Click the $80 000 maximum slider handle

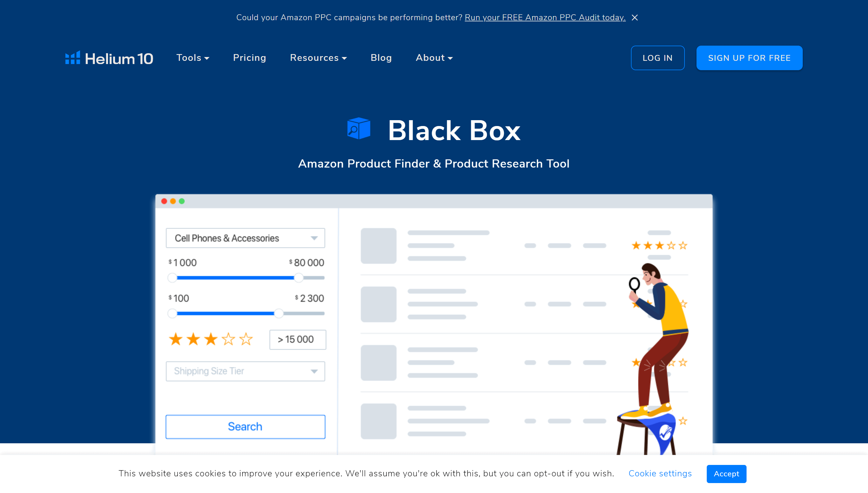pyautogui.click(x=299, y=278)
